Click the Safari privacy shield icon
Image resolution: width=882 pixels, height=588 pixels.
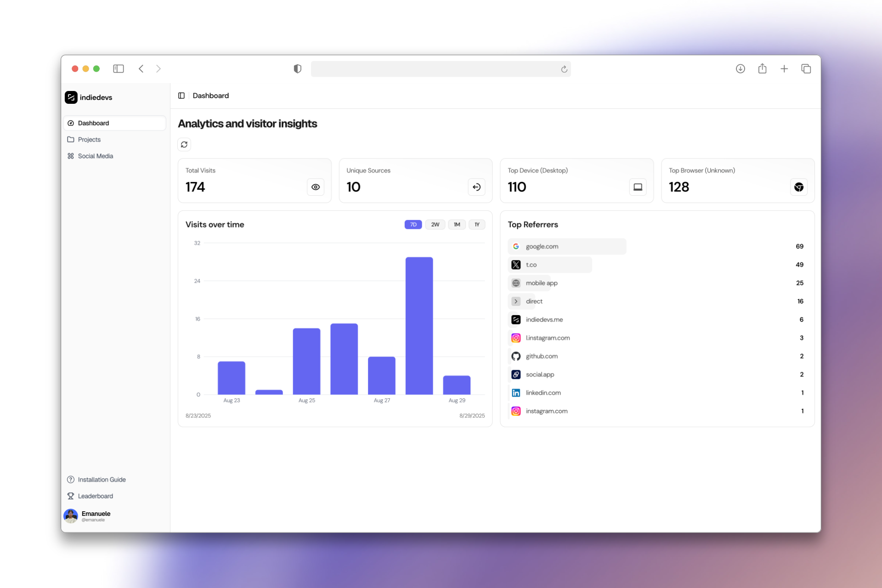tap(298, 69)
